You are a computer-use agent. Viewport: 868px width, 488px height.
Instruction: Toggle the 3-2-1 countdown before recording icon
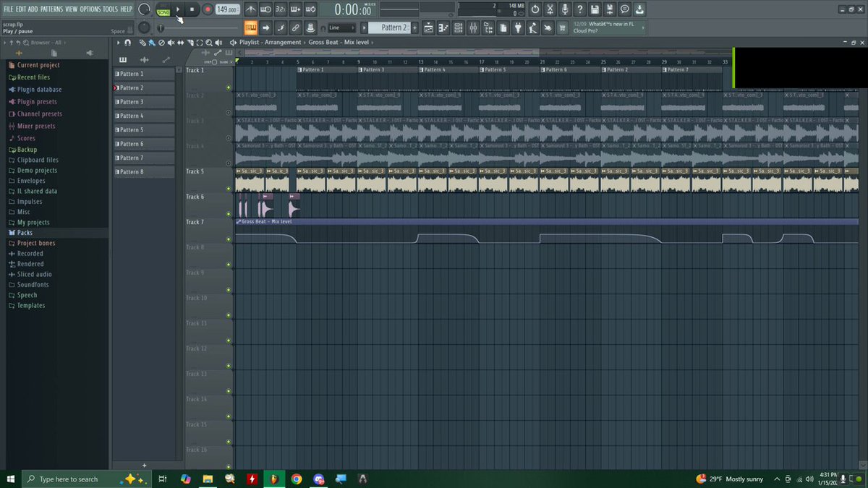pos(281,9)
